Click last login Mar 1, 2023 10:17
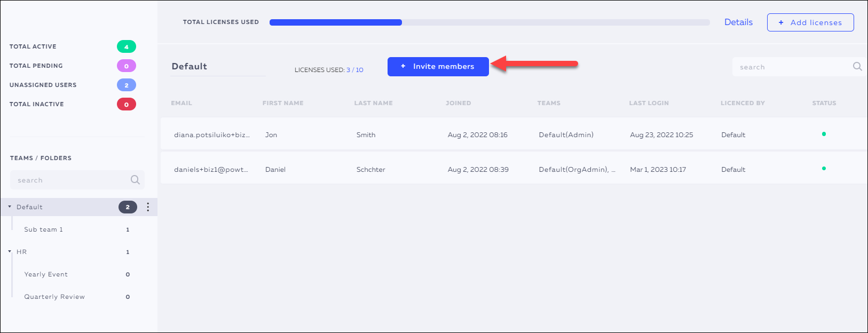This screenshot has height=333, width=868. [x=658, y=170]
